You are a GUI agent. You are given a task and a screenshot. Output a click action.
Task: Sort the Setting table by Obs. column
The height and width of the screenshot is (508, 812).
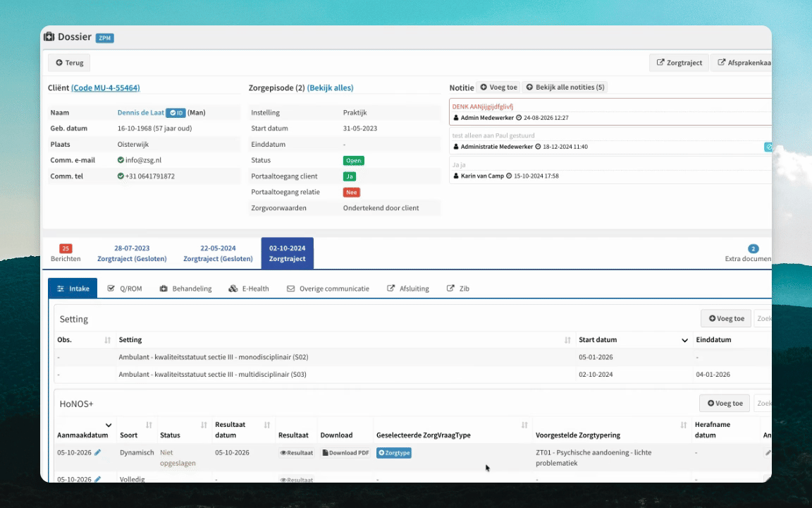click(x=107, y=340)
